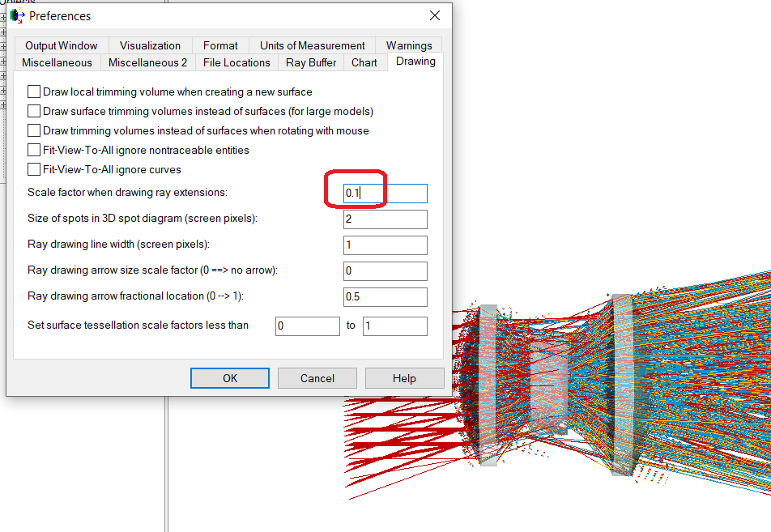Screen dimensions: 771x532
Task: Close the Preferences dialog
Action: click(435, 15)
